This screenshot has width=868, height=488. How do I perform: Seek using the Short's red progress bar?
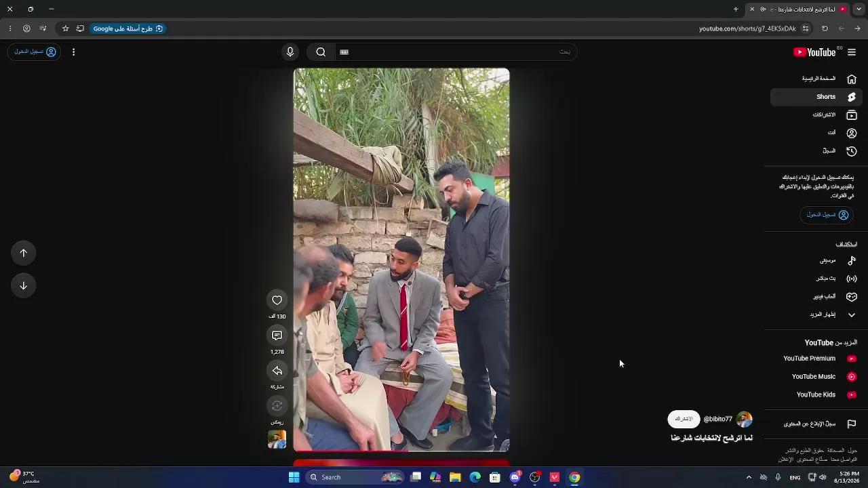(x=401, y=450)
